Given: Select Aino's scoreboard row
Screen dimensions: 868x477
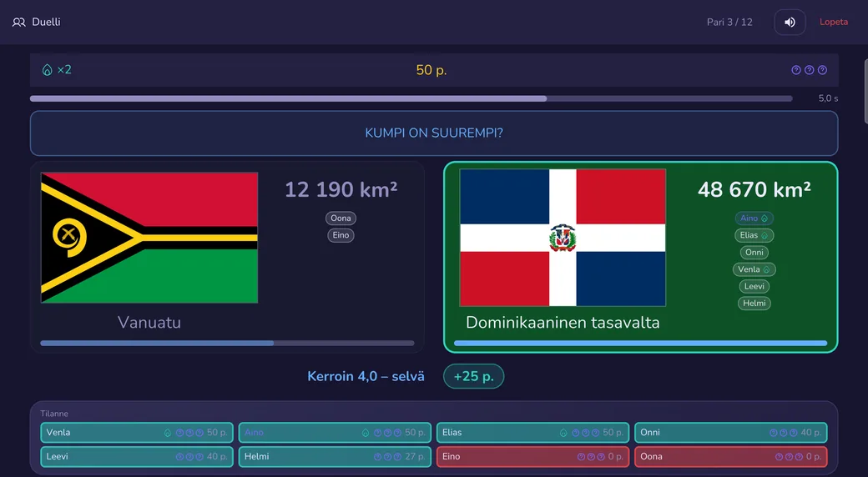Looking at the screenshot, I should tap(335, 433).
